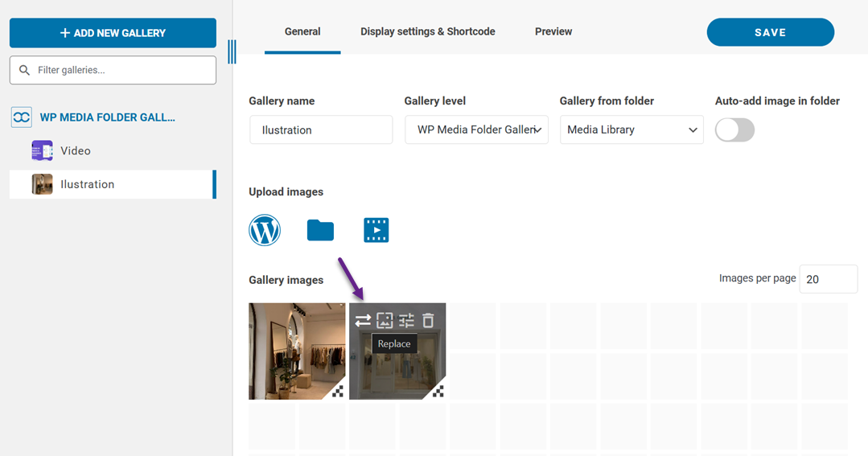
Task: Select the Video gallery in sidebar
Action: pos(75,151)
